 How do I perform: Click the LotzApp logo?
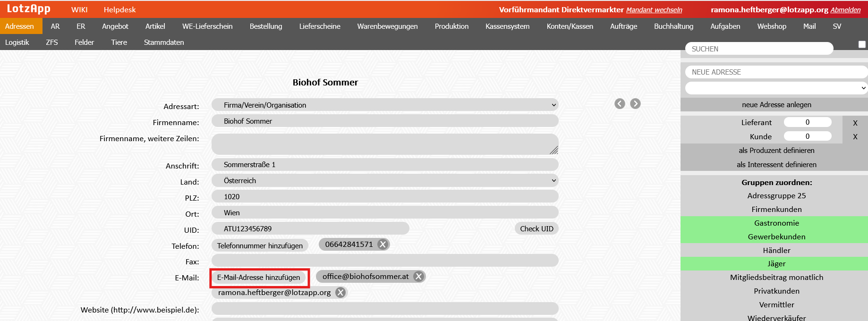tap(28, 9)
